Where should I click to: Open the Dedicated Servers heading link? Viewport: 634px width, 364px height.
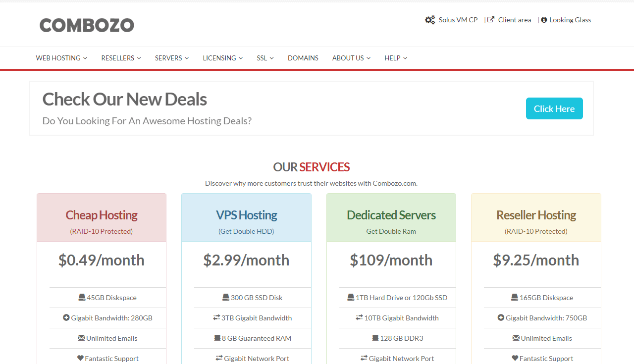[391, 215]
